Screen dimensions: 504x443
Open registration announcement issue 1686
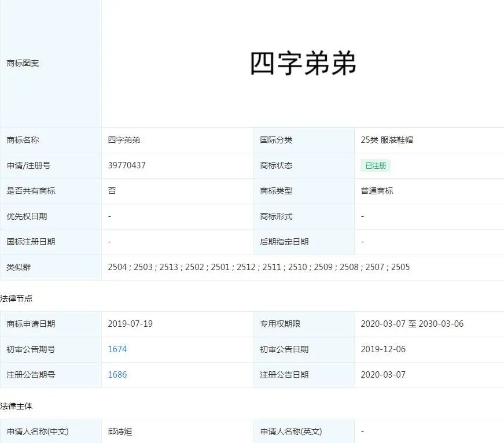117,375
